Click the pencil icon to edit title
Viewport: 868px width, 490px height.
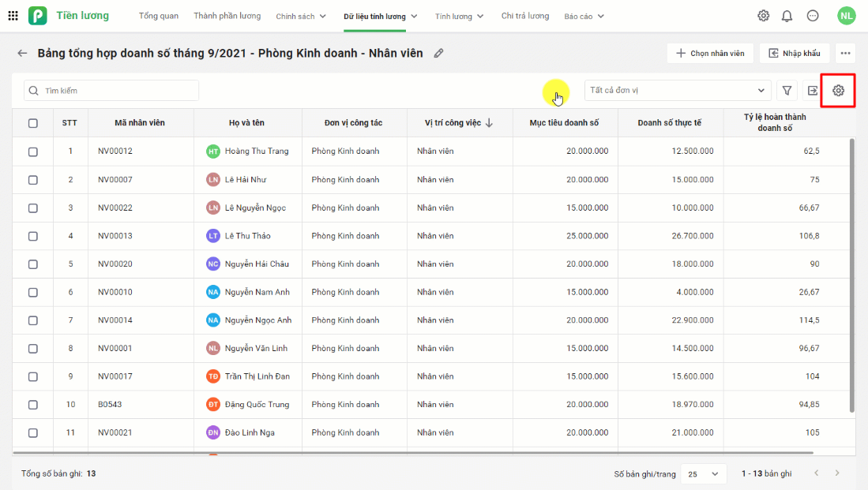[x=439, y=54]
